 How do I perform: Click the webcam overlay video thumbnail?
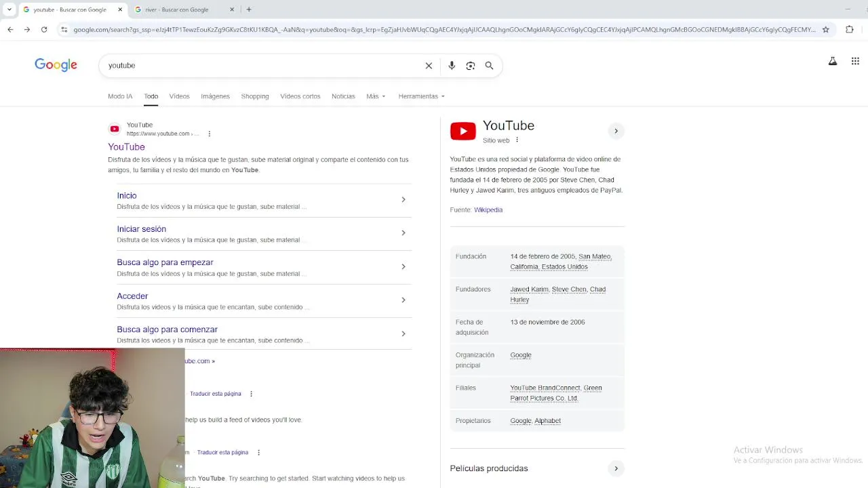pyautogui.click(x=92, y=419)
